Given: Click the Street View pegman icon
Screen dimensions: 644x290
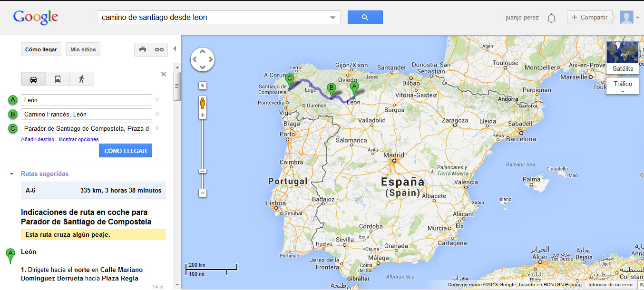Looking at the screenshot, I should point(203,103).
